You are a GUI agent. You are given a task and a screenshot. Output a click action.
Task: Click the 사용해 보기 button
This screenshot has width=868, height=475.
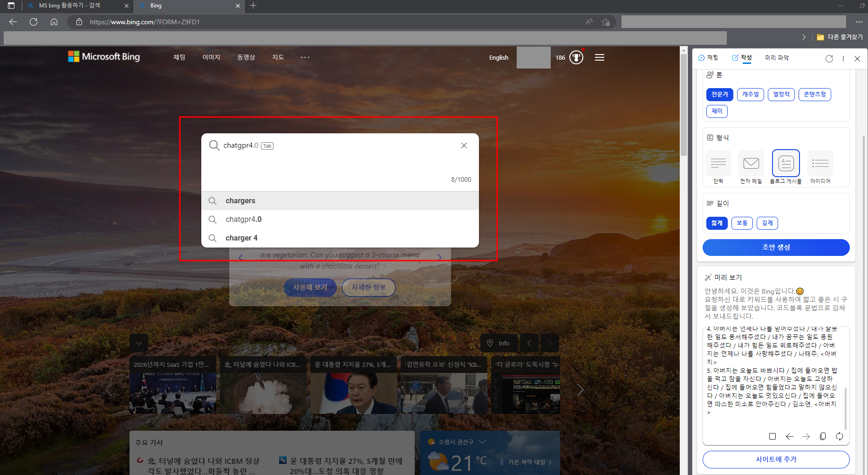[310, 287]
